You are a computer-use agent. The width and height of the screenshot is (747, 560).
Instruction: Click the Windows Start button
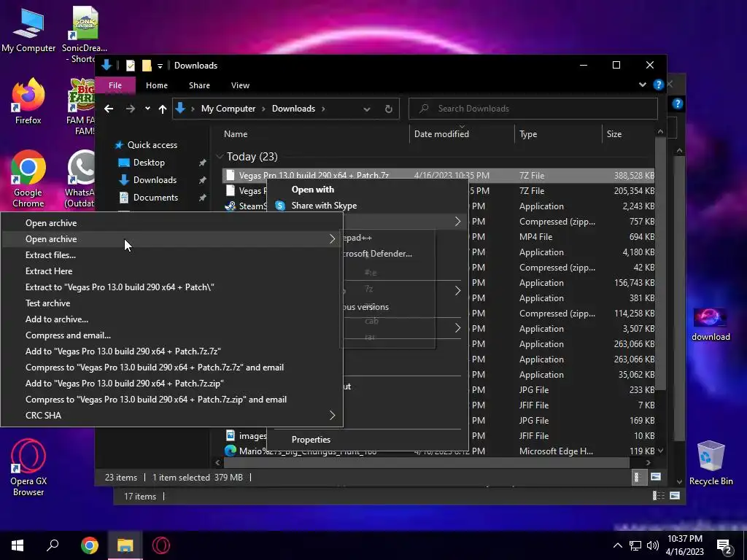[18, 545]
